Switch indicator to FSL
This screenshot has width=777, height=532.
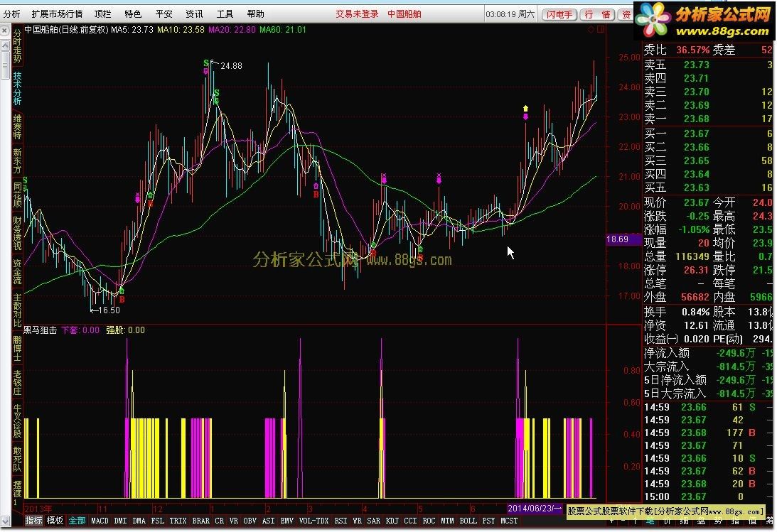point(158,521)
